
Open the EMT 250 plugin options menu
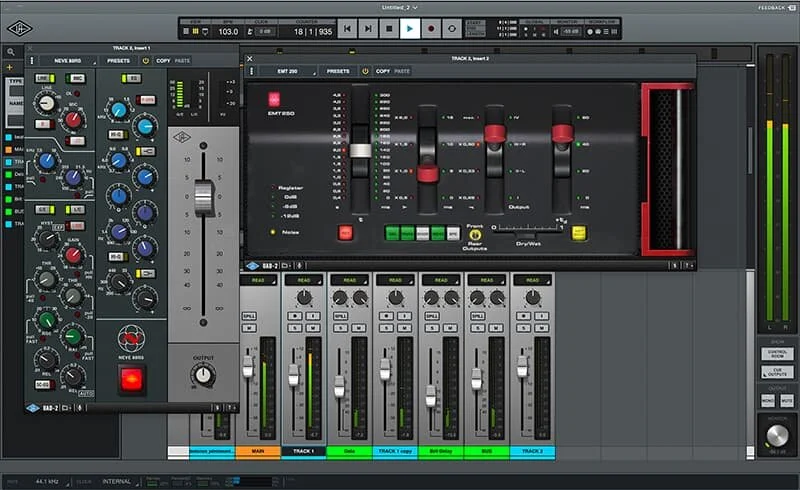click(x=251, y=71)
